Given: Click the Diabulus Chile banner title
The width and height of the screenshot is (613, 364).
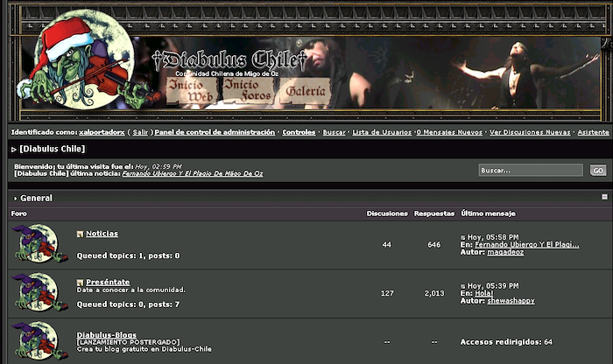Looking at the screenshot, I should 229,60.
